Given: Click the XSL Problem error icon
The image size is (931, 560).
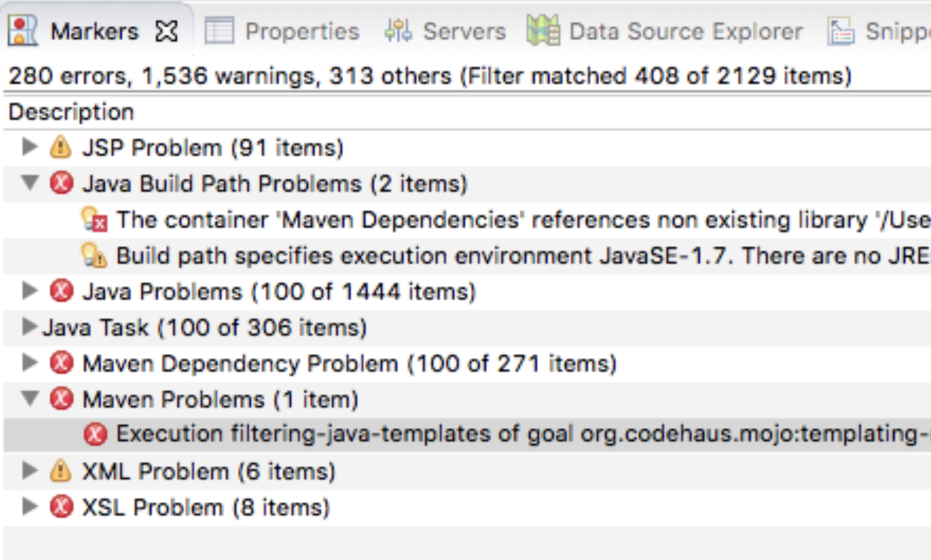Looking at the screenshot, I should click(61, 507).
